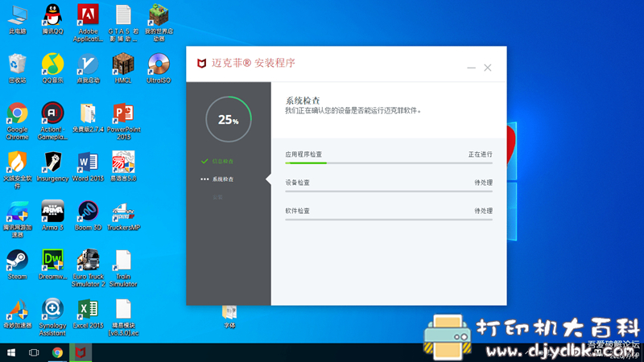Select the 火绒安全软件 icon
The image size is (644, 362).
17,170
